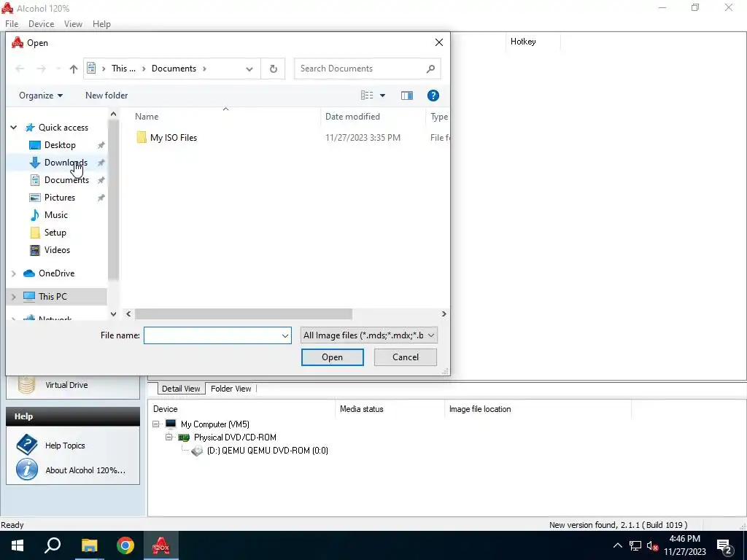Click the search magnifier in Open dialog
The image size is (747, 560).
(430, 69)
